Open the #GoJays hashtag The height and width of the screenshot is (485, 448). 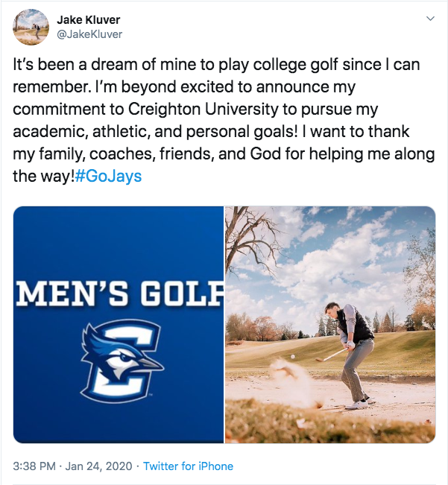coord(108,177)
